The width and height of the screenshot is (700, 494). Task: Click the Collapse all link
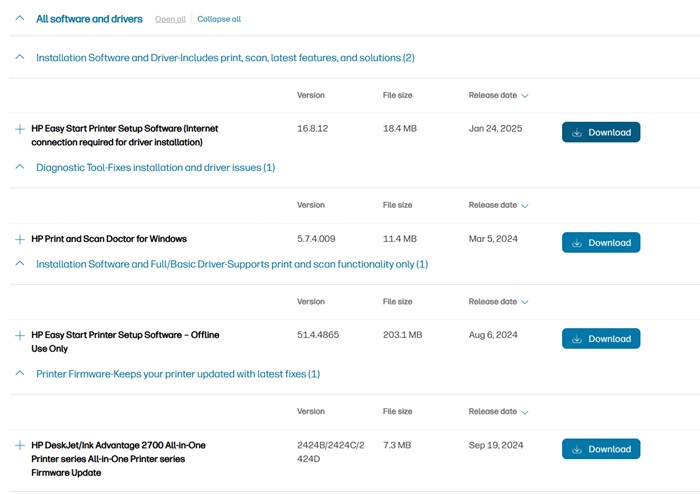pyautogui.click(x=219, y=19)
